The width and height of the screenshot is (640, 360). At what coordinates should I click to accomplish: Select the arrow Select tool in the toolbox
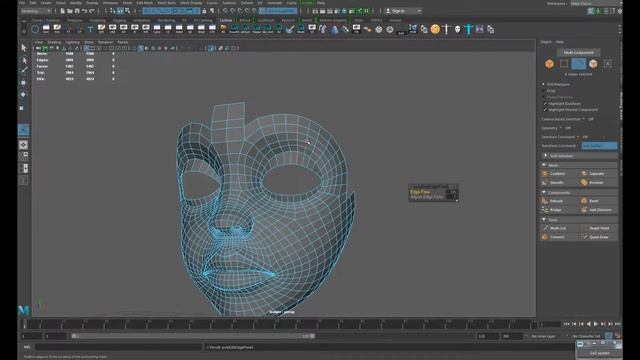click(24, 48)
